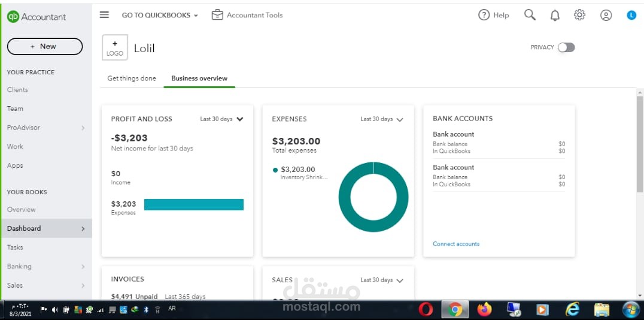This screenshot has height=320, width=644.
Task: Click the BANK ACCOUNTS heading
Action: (463, 119)
